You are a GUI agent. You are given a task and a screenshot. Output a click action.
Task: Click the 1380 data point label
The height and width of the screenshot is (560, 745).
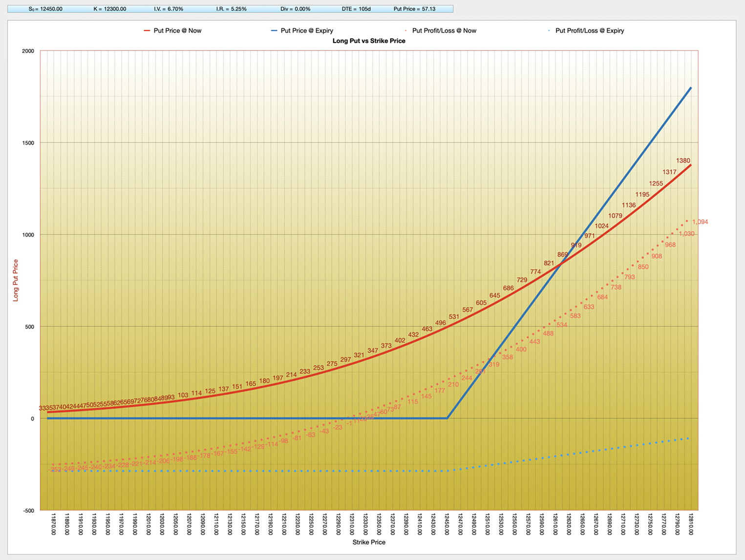(682, 160)
